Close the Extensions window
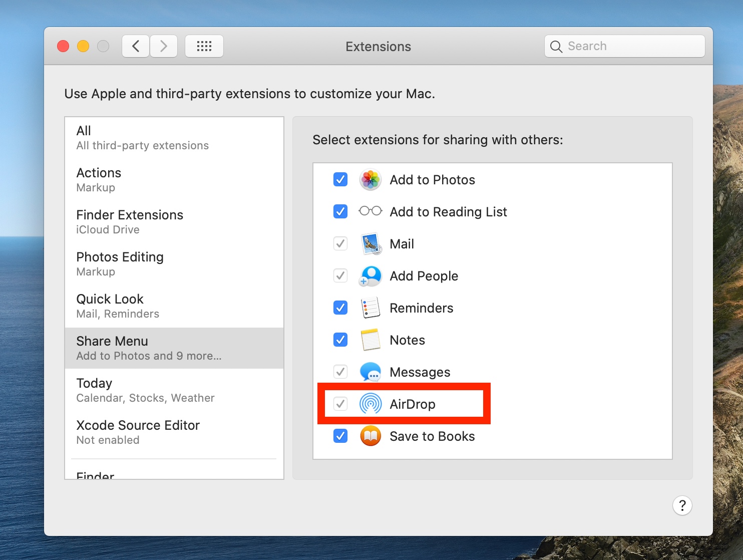This screenshot has width=743, height=560. tap(63, 47)
